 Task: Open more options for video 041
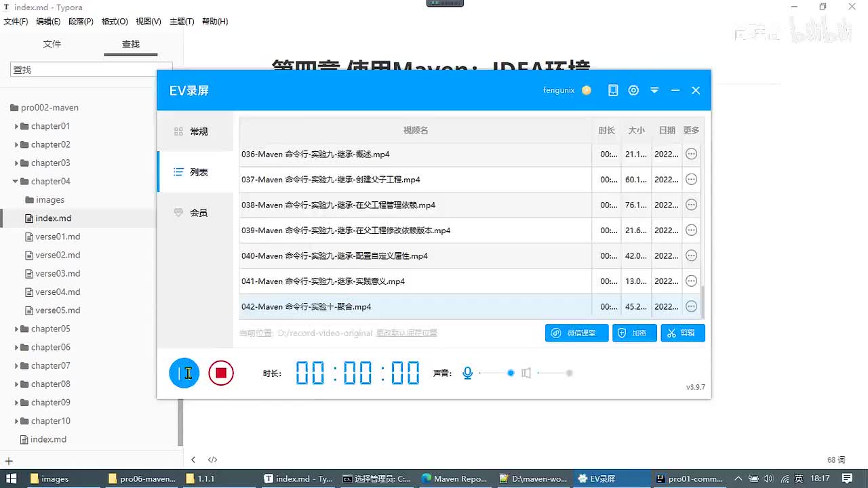(x=691, y=281)
